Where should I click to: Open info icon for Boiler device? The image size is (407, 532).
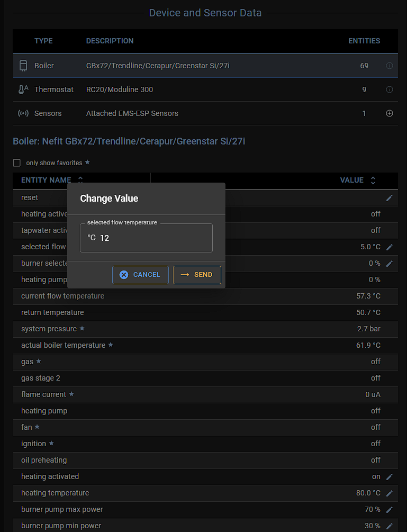(390, 66)
